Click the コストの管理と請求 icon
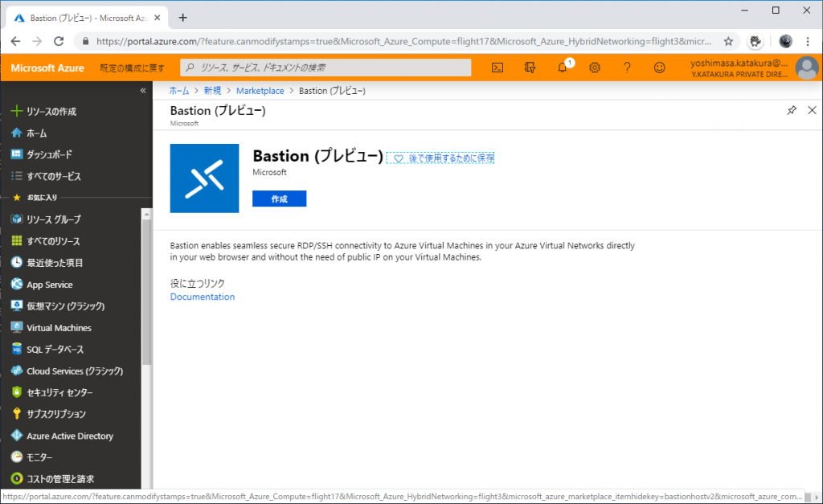The height and width of the screenshot is (504, 823). 17,478
